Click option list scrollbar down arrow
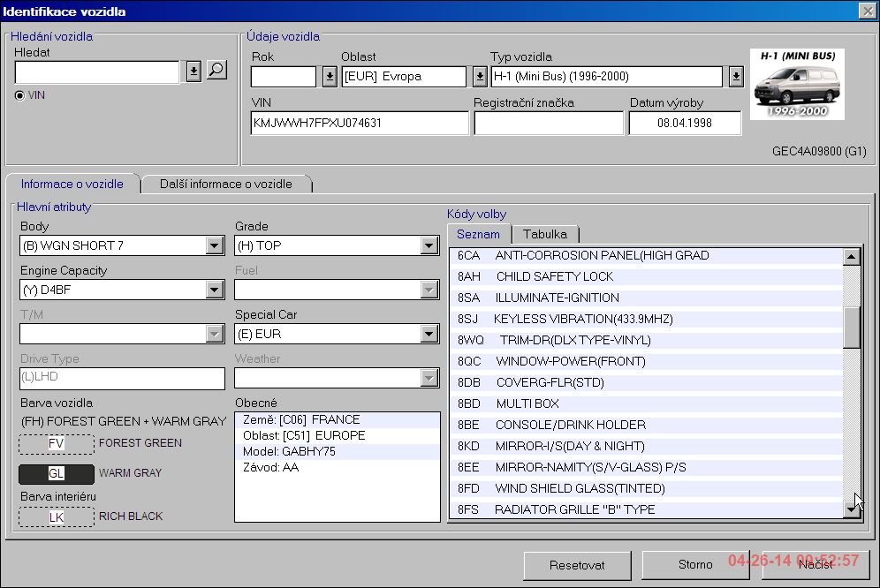 tap(852, 509)
